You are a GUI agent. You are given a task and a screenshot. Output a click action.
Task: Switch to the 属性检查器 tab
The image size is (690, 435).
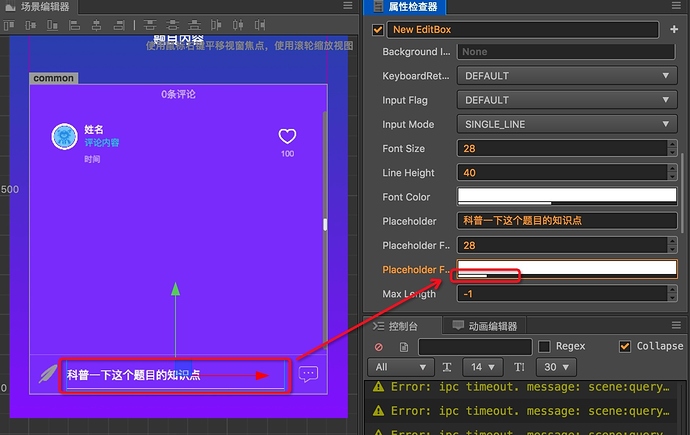point(405,7)
